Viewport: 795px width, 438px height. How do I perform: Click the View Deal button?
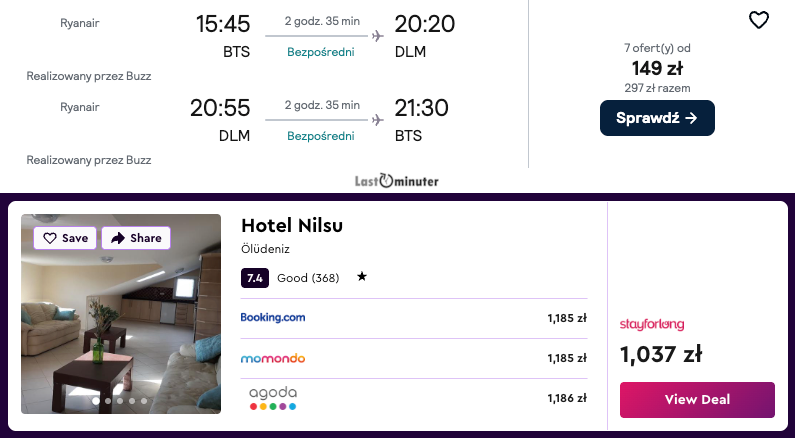coord(697,399)
